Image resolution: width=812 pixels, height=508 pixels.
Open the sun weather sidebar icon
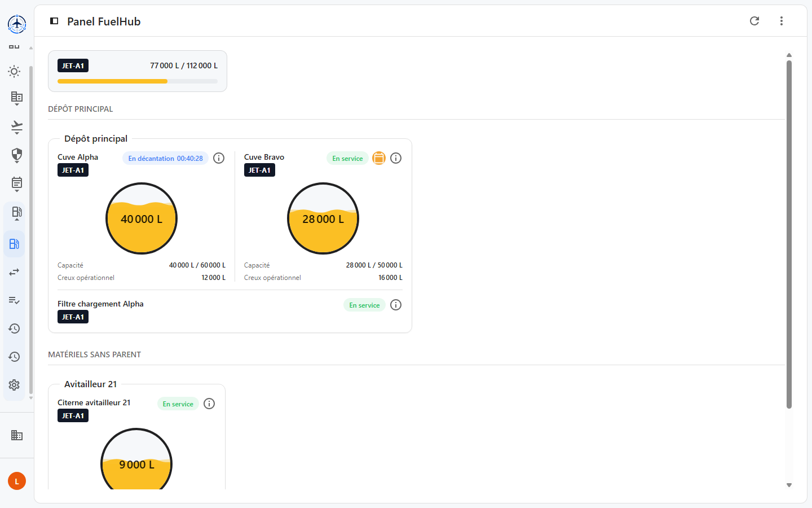pos(15,72)
